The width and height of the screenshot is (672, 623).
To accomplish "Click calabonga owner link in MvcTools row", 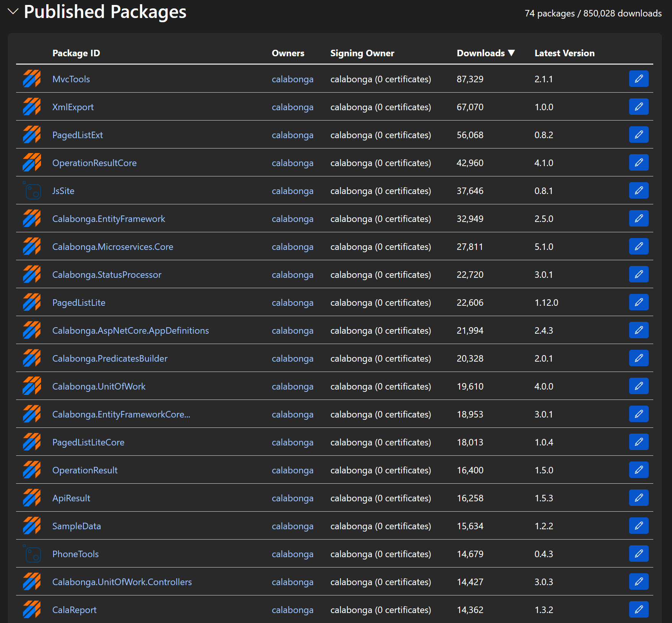I will click(x=292, y=79).
